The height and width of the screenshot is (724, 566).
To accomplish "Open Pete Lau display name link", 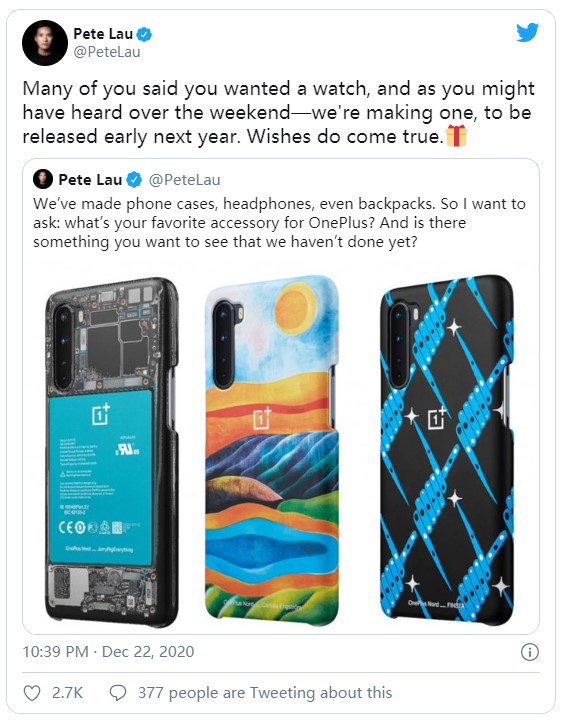I will pyautogui.click(x=103, y=34).
